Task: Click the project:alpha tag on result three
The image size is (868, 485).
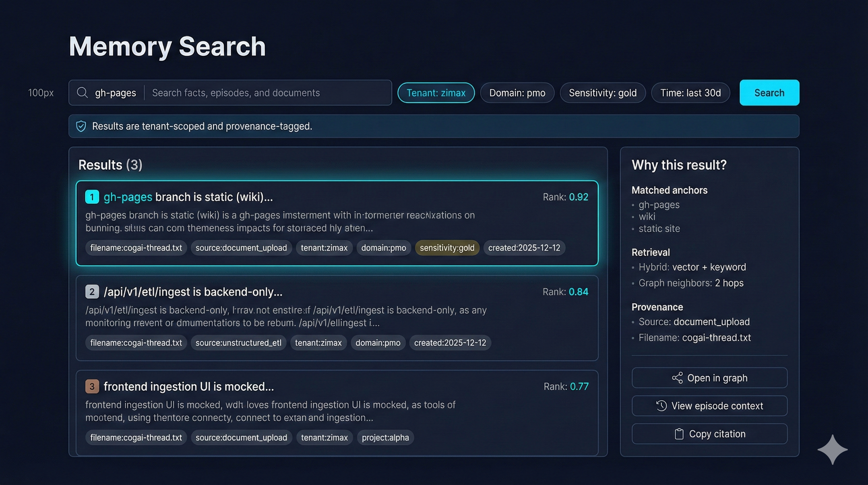Action: tap(385, 437)
